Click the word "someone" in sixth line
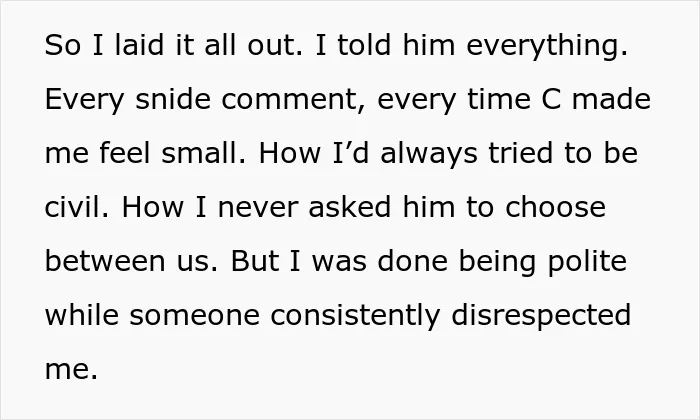This screenshot has height=420, width=700. click(x=195, y=316)
